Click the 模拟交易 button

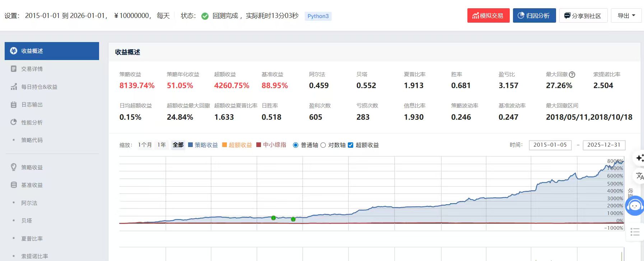488,16
